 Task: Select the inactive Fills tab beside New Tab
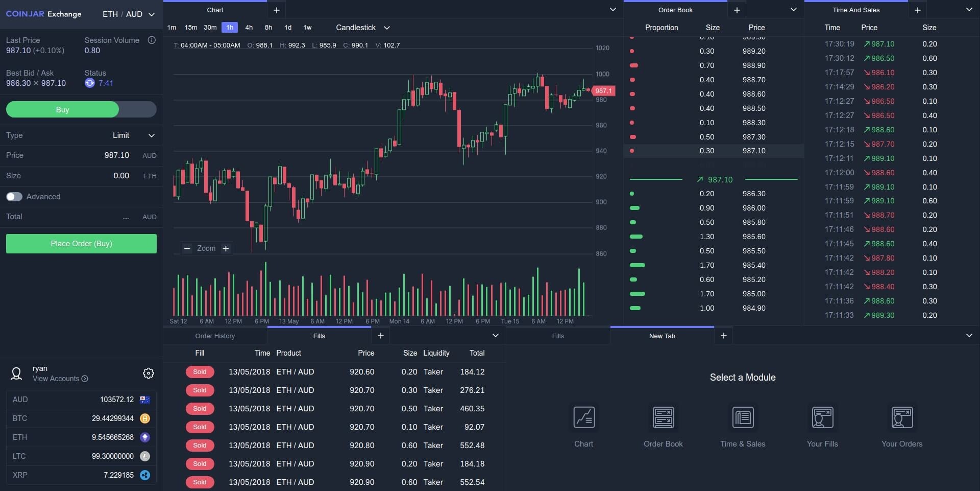(558, 336)
